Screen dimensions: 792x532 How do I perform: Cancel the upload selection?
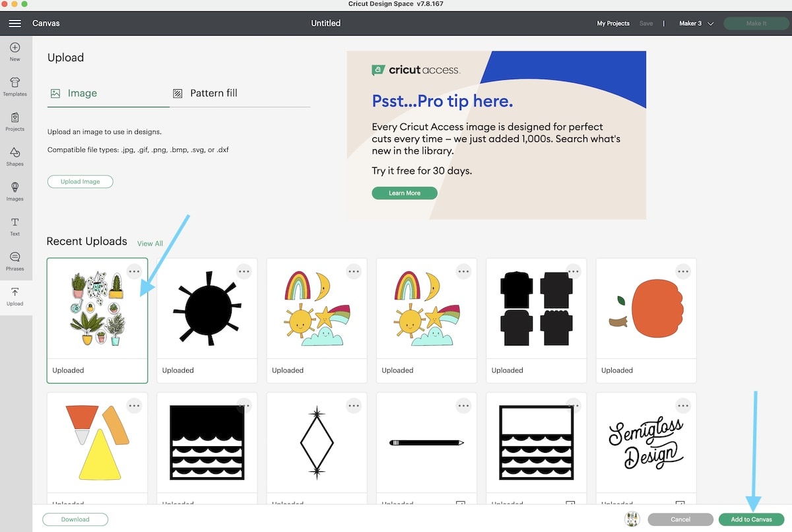click(x=680, y=519)
